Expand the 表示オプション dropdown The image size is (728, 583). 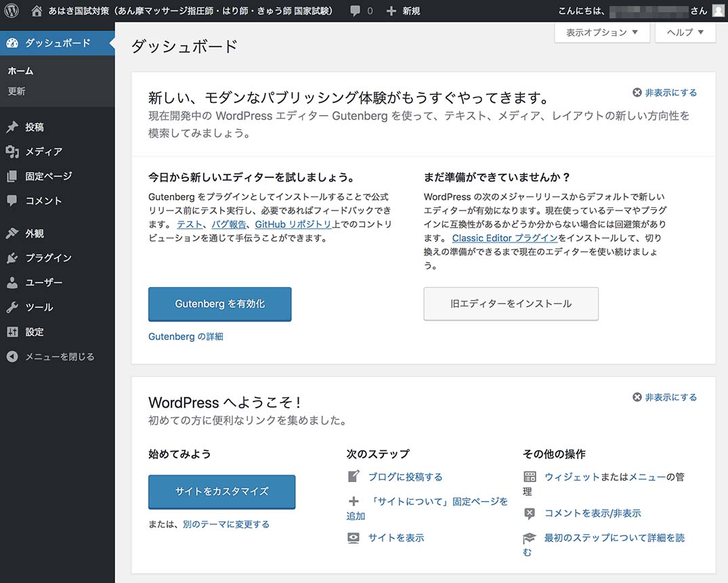point(601,33)
